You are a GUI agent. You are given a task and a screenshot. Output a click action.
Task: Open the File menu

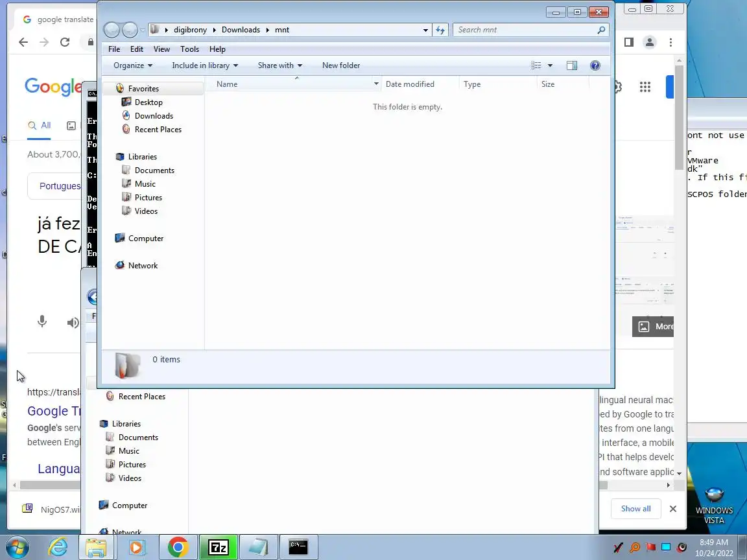pos(114,49)
